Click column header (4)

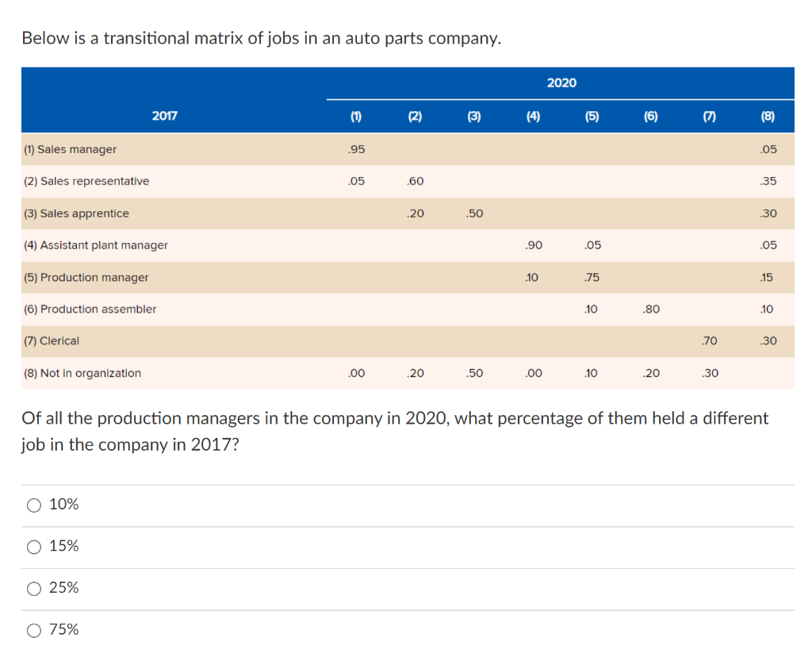click(x=533, y=116)
